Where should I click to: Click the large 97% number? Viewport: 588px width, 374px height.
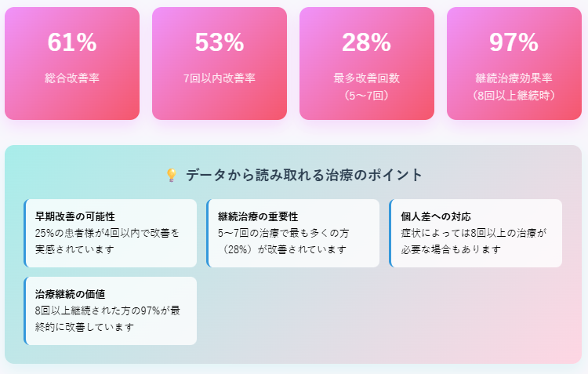point(514,42)
